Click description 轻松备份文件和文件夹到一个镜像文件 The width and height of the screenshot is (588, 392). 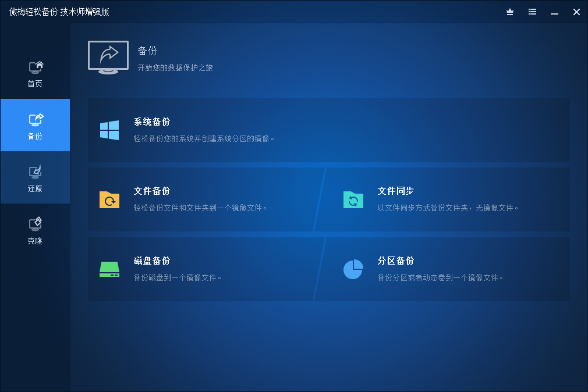coord(200,208)
